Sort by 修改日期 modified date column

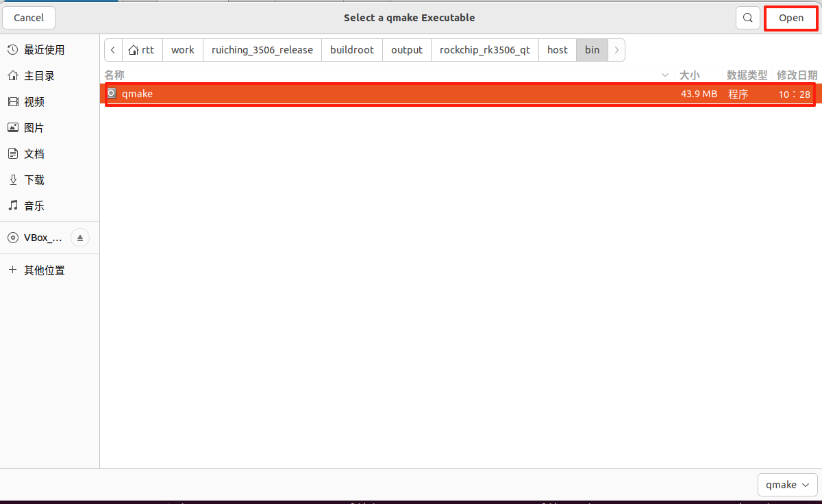click(x=796, y=75)
